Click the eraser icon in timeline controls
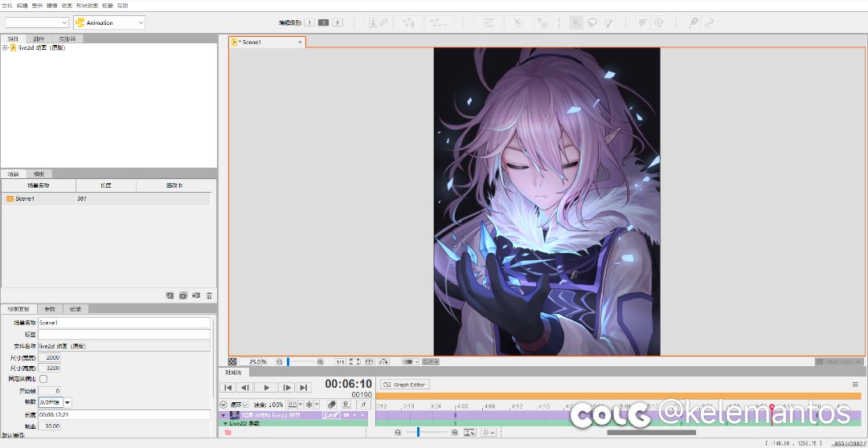Screen dimensions: 868x448 point(332,405)
